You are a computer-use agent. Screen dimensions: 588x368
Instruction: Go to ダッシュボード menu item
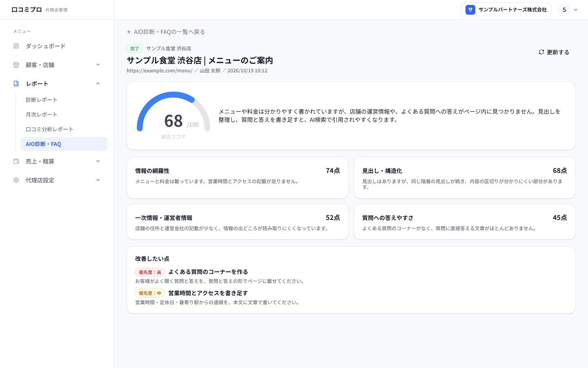click(x=57, y=46)
